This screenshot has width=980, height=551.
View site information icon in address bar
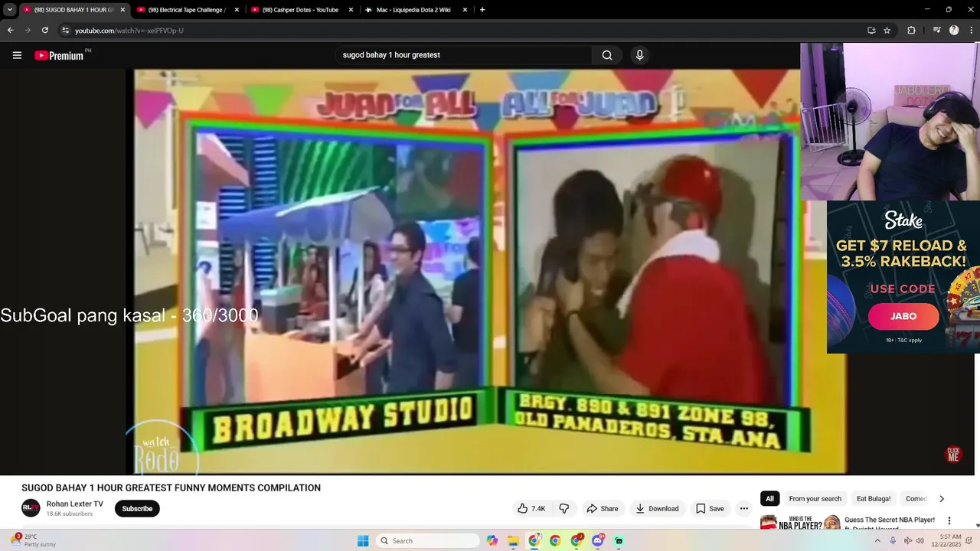(66, 31)
